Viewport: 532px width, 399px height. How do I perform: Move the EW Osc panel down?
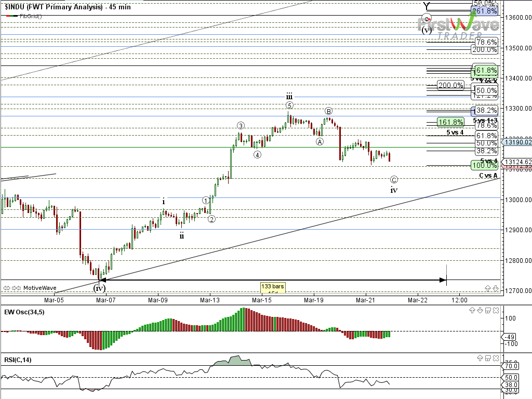point(480,311)
